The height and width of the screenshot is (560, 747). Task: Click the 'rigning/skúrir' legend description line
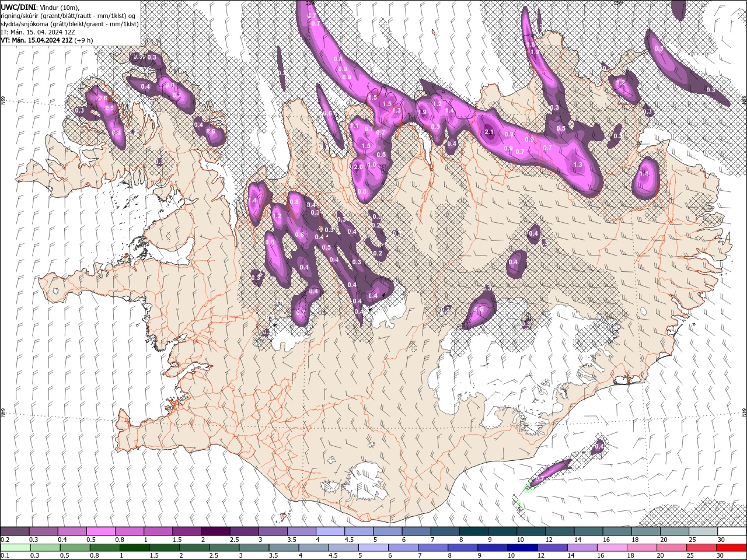pos(68,15)
